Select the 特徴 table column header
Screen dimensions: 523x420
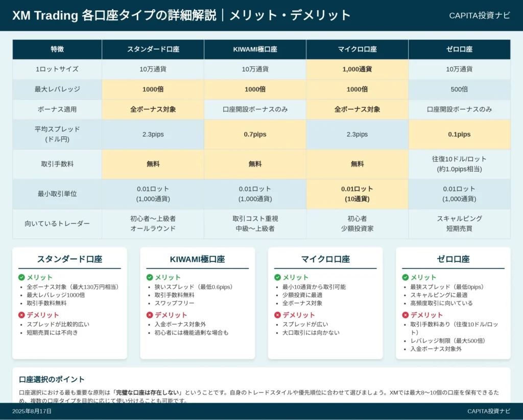pyautogui.click(x=57, y=50)
